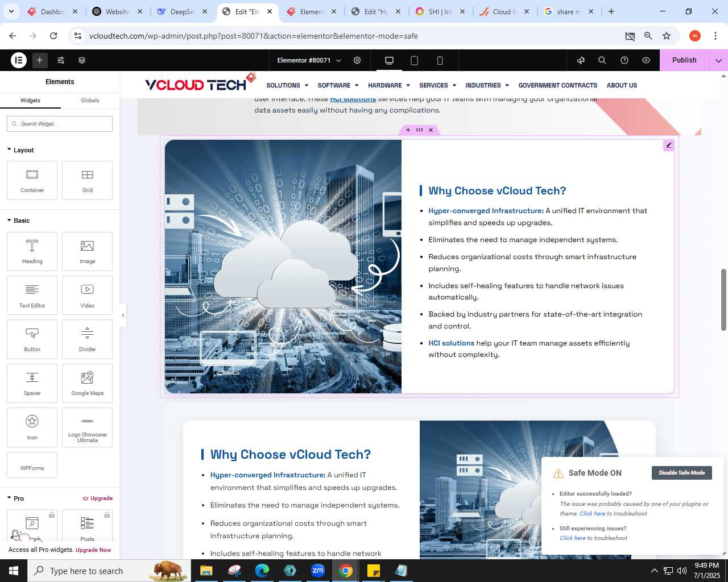Viewport: 728px width, 582px height.
Task: Click the page vertical scrollbar
Action: (x=723, y=300)
